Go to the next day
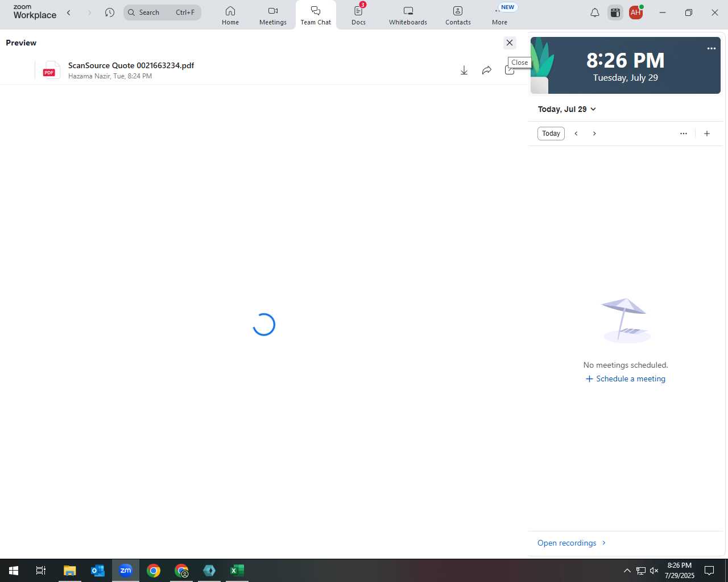Viewport: 728px width, 582px height. (x=594, y=134)
